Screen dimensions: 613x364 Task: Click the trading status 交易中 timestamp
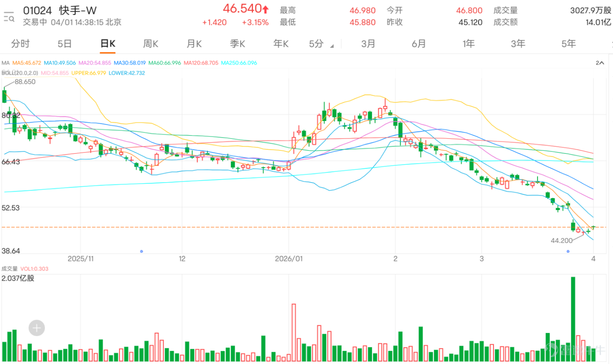pyautogui.click(x=72, y=22)
